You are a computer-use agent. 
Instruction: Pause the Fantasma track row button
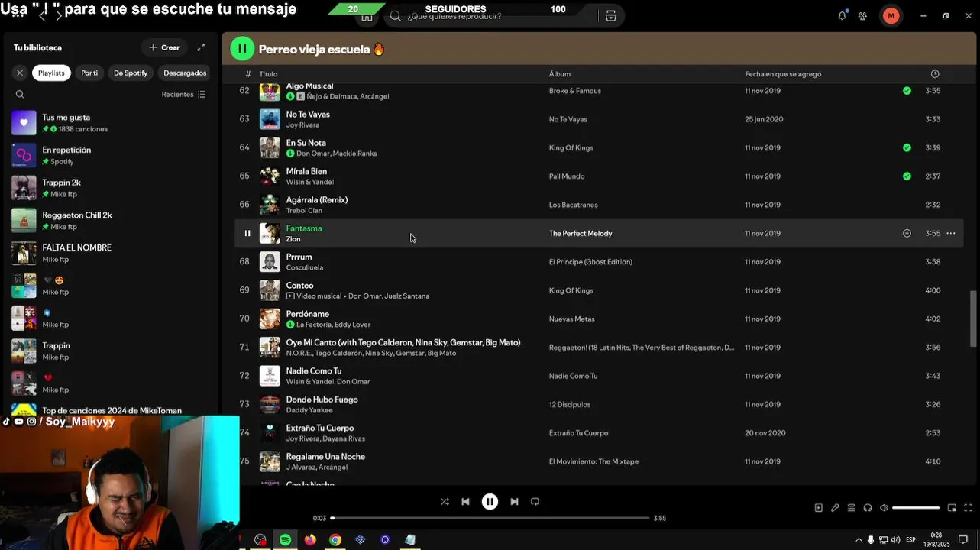247,233
